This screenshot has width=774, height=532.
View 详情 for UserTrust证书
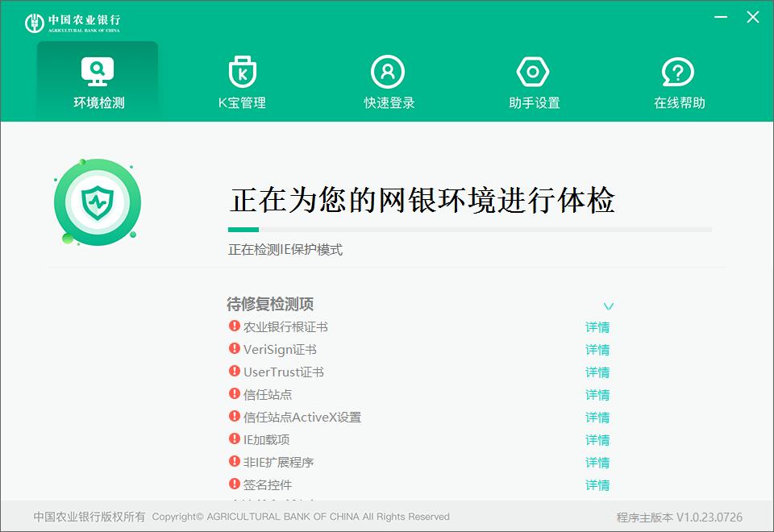[x=597, y=372]
